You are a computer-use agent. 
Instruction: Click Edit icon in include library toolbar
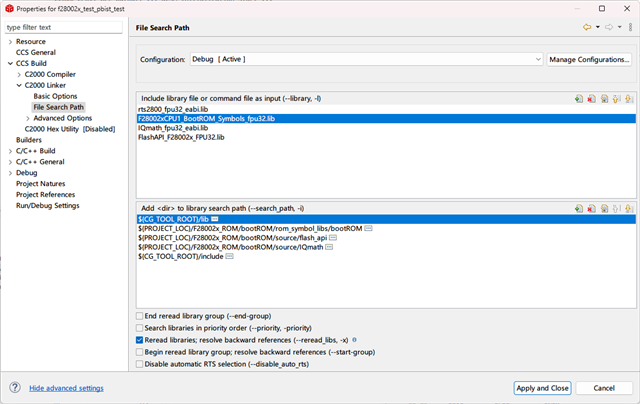pyautogui.click(x=604, y=99)
